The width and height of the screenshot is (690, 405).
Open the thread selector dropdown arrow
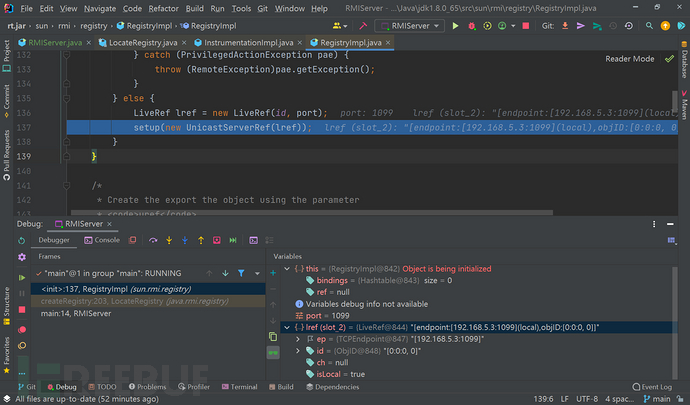(257, 273)
